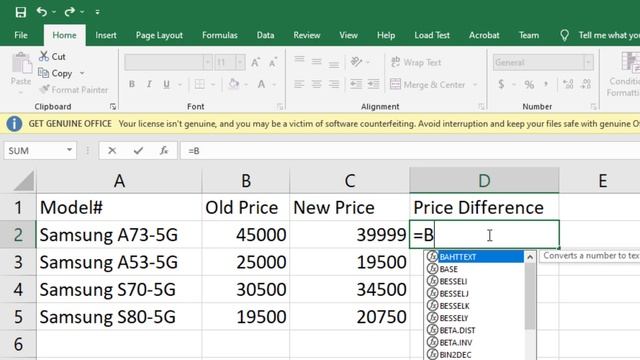Click the Copy button

56,73
